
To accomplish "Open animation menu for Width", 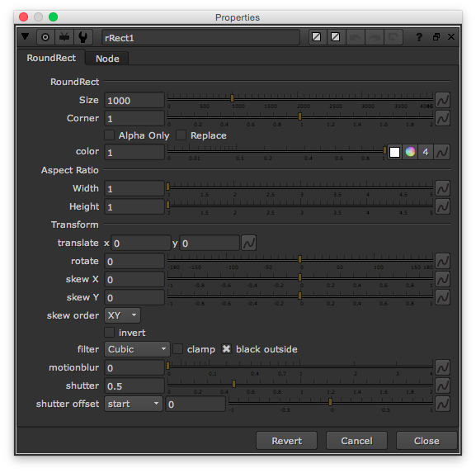I will [x=443, y=188].
